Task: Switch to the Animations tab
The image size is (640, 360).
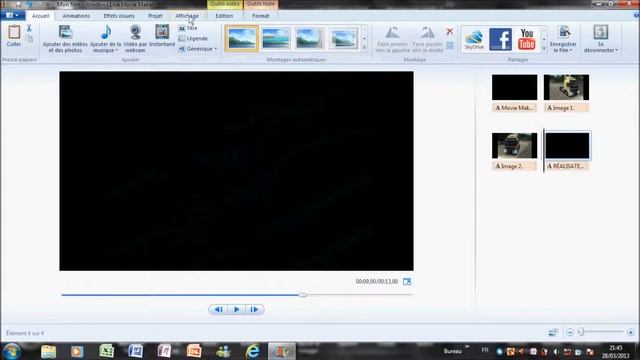Action: click(76, 16)
